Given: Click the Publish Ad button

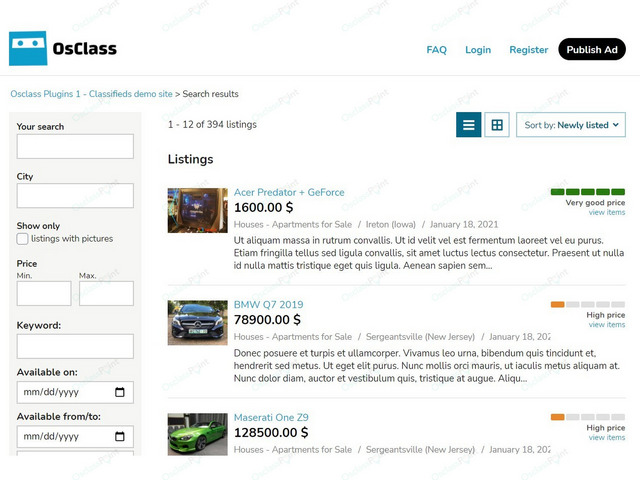Looking at the screenshot, I should [x=592, y=49].
